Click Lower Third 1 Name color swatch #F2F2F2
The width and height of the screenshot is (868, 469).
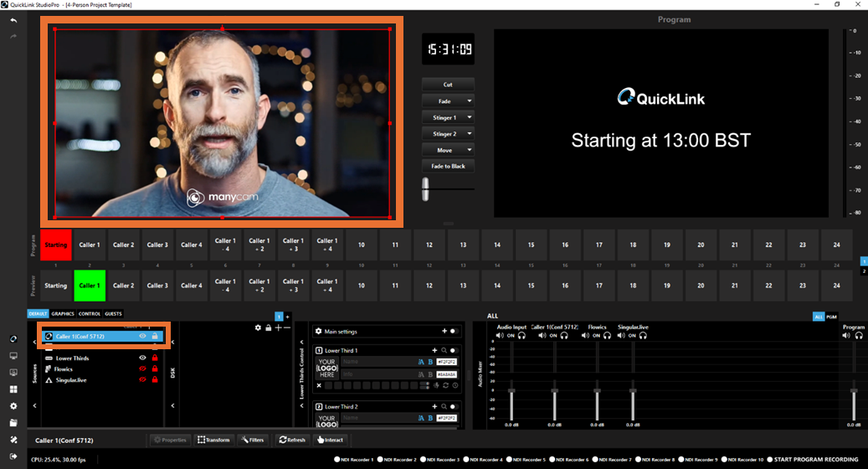pyautogui.click(x=446, y=362)
